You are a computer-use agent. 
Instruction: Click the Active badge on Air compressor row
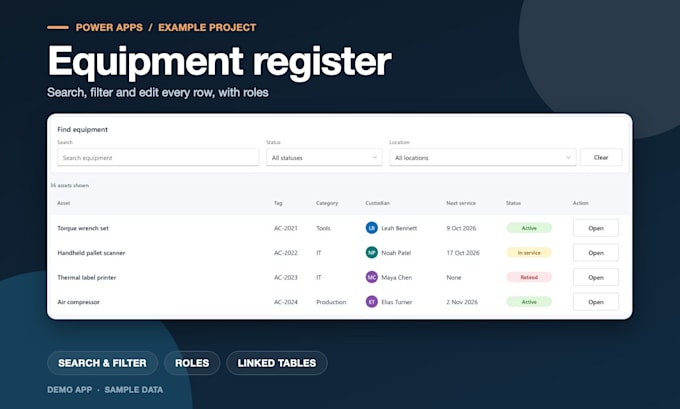click(x=529, y=302)
